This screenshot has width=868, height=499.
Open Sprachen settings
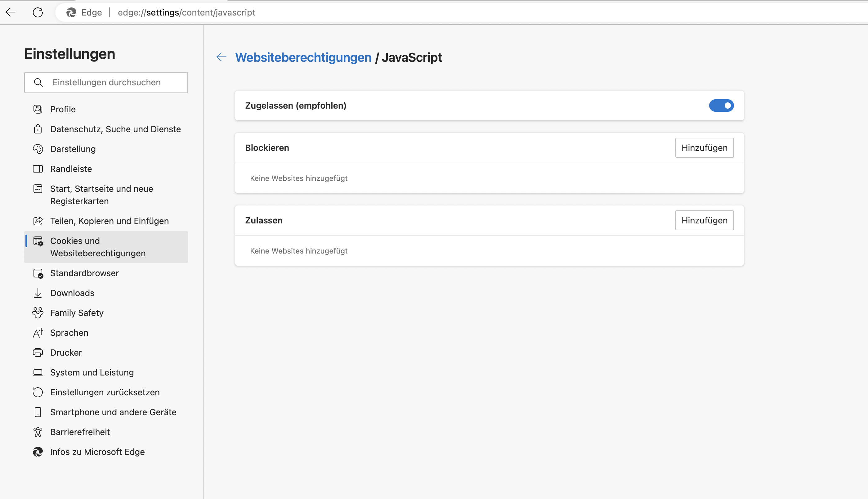(x=106, y=333)
